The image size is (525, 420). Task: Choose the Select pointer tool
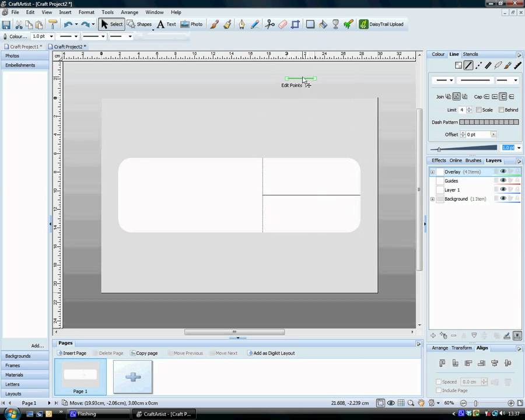click(111, 24)
